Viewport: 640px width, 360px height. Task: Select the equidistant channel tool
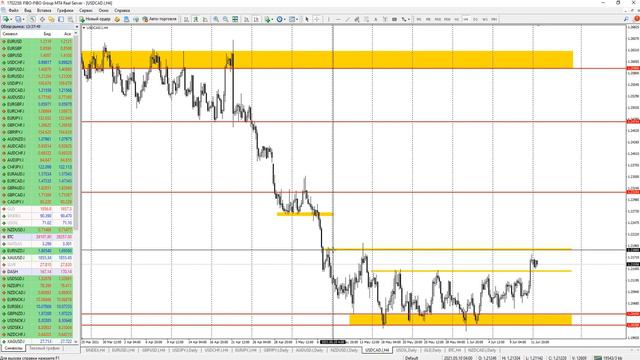357,19
